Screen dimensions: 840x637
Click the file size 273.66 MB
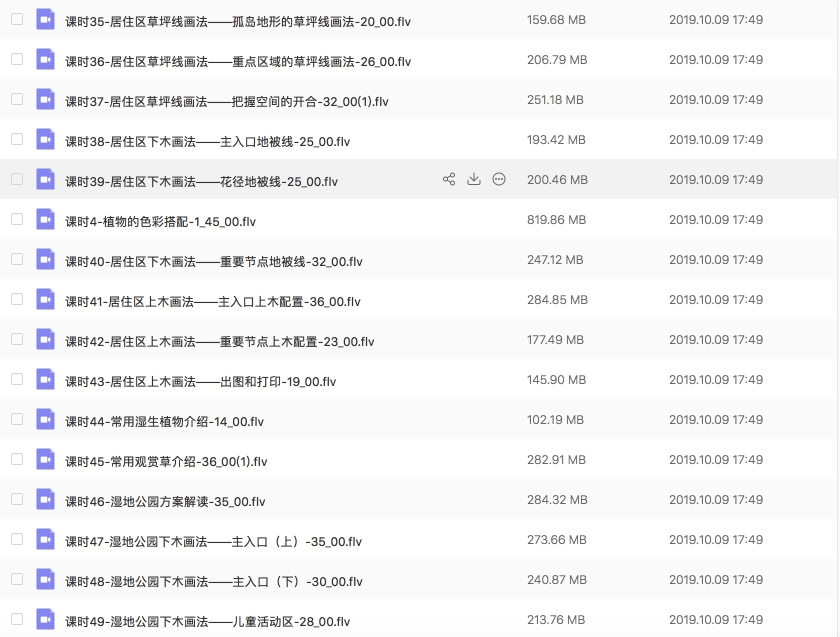click(x=557, y=539)
